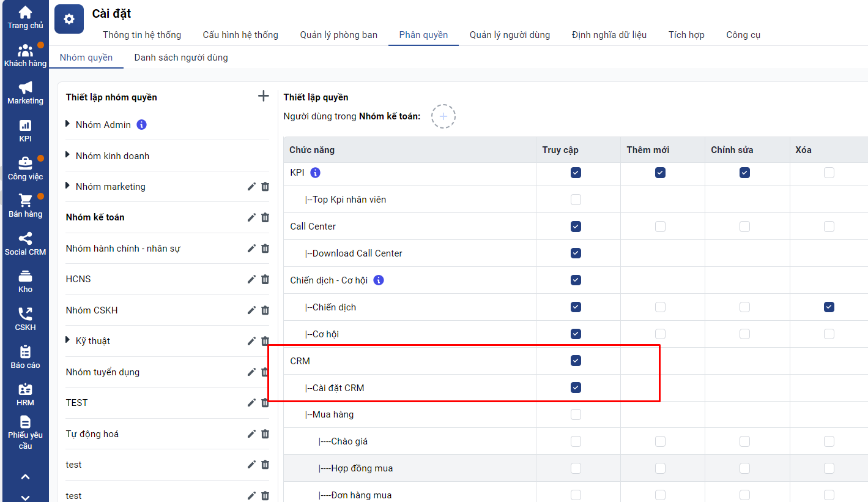Expand the Nhóm kinh doanh group
The height and width of the screenshot is (502, 868).
point(68,155)
